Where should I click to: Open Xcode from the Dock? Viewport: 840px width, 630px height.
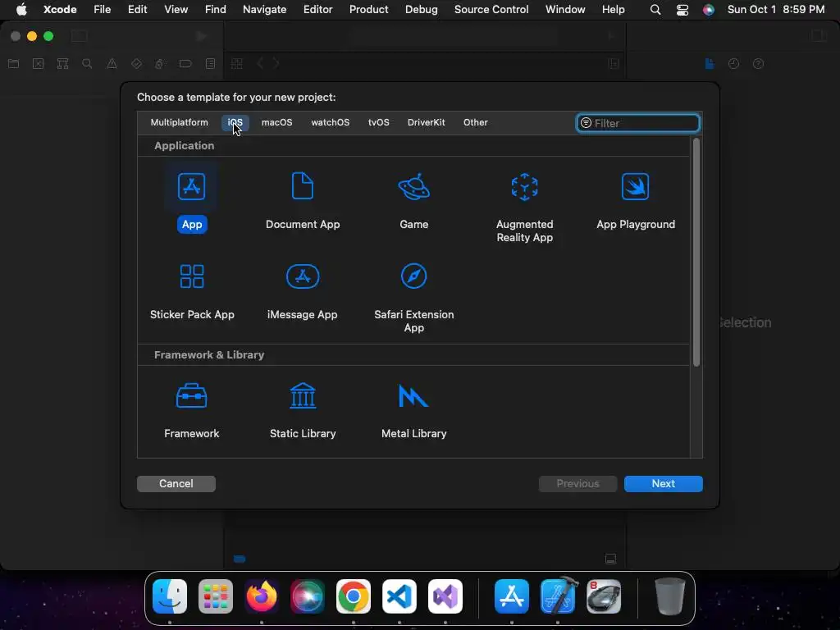558,596
